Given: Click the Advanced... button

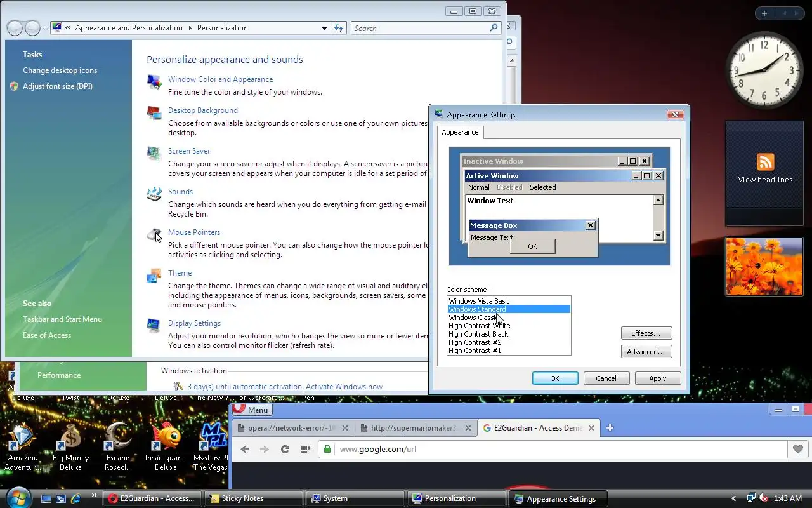Looking at the screenshot, I should [646, 352].
